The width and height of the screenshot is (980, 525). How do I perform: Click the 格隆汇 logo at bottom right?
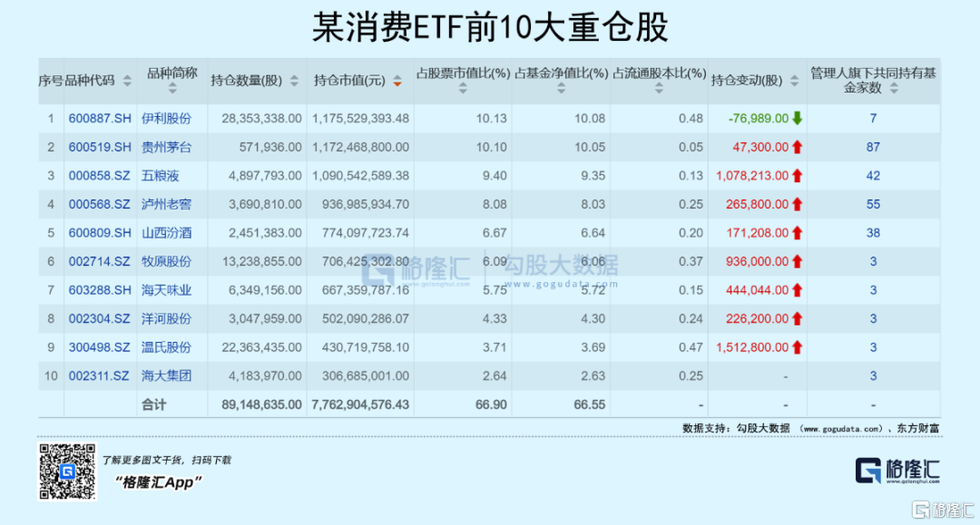point(897,472)
